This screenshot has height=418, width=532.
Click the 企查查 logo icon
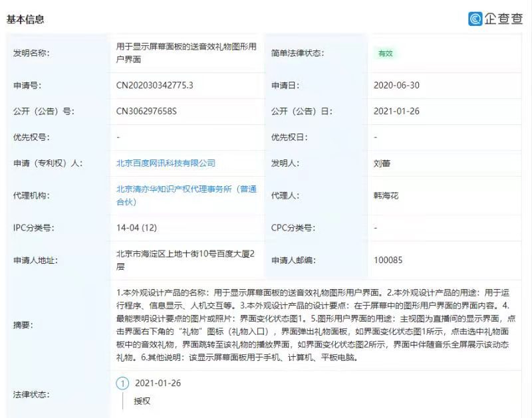pyautogui.click(x=475, y=19)
